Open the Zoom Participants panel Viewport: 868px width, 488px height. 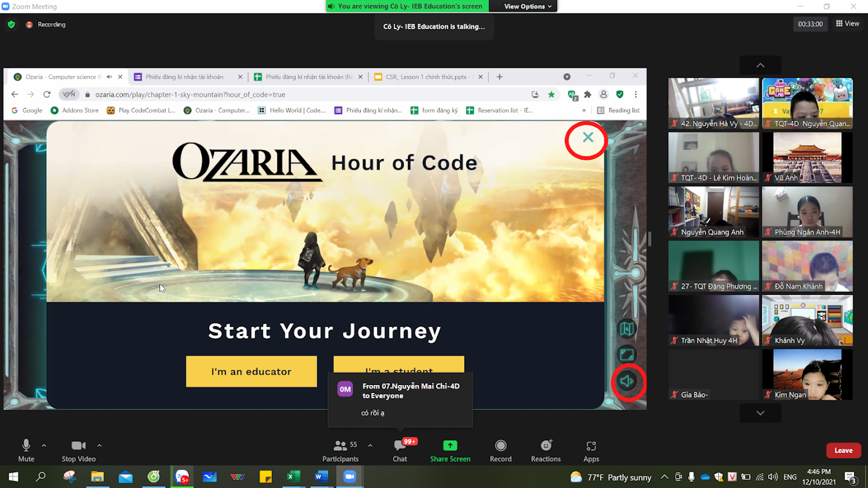[x=340, y=451]
